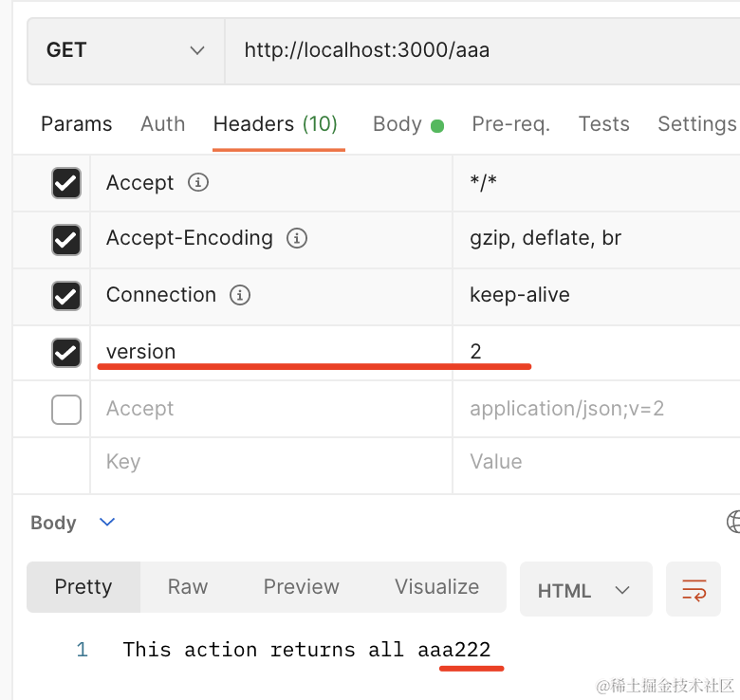Click the info icon beside Accept-Encoding
740x700 pixels.
pyautogui.click(x=297, y=238)
